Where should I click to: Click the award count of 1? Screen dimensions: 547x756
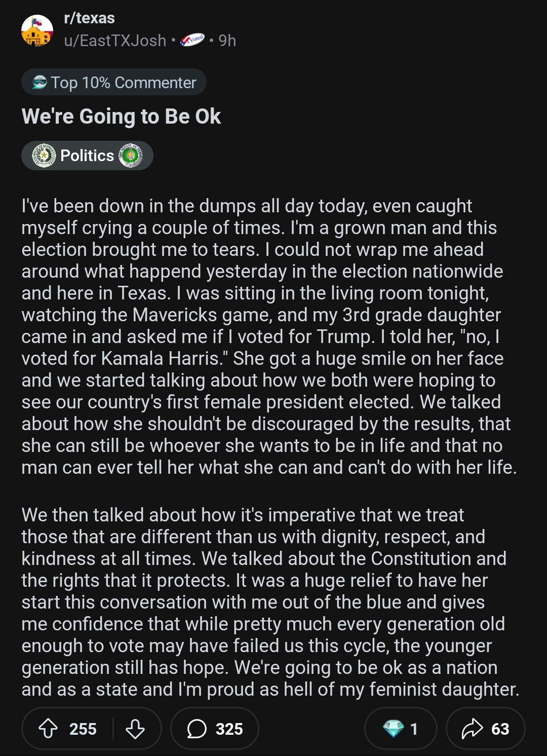(414, 729)
